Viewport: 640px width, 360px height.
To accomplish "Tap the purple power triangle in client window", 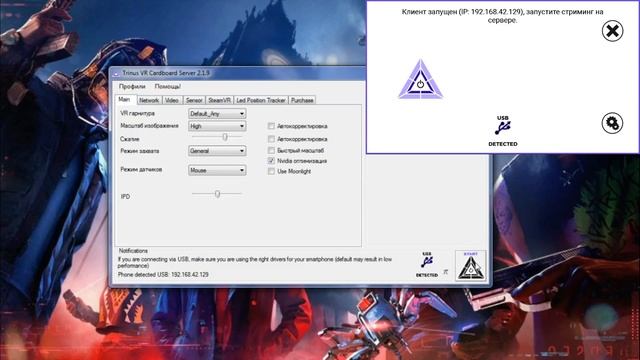I will click(420, 80).
